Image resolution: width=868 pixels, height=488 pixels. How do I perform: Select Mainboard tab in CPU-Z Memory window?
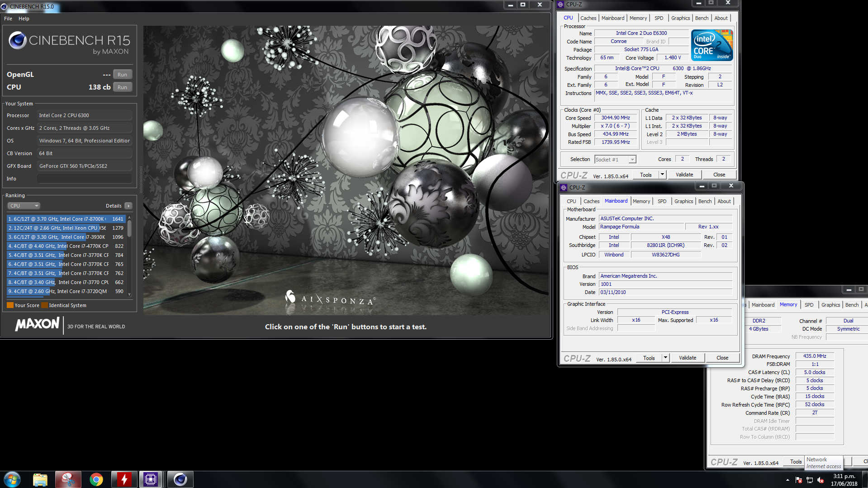click(x=763, y=305)
